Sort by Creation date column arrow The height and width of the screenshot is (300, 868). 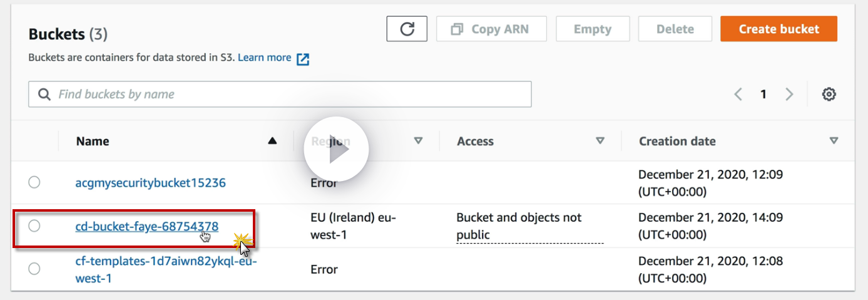point(834,141)
